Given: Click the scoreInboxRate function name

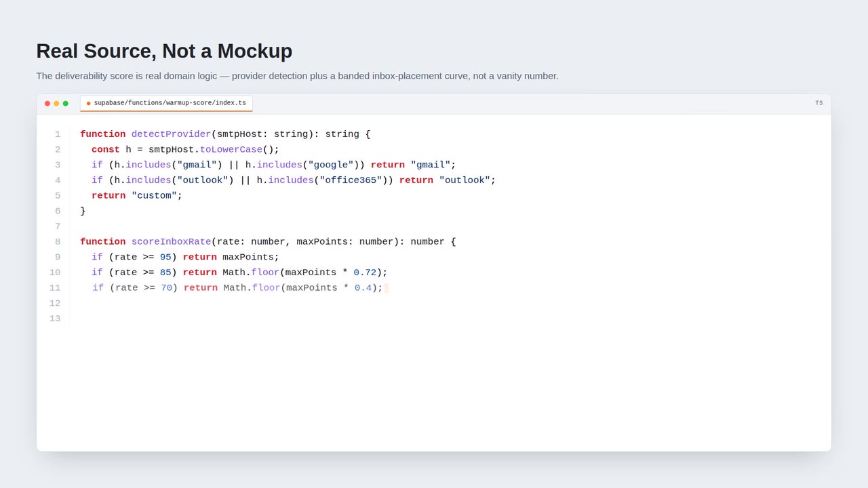Looking at the screenshot, I should [x=171, y=242].
